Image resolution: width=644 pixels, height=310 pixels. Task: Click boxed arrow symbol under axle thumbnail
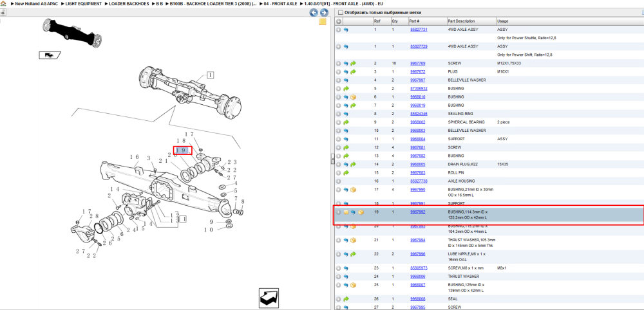pyautogui.click(x=50, y=55)
